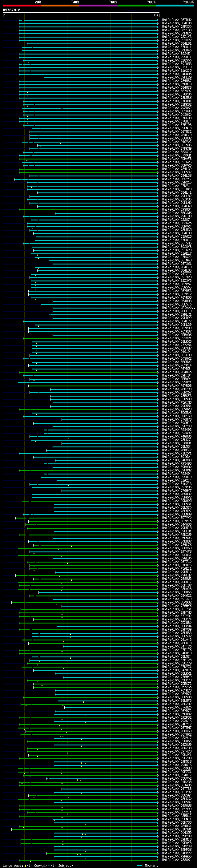Select the UniRef100_Q39625 label
The width and height of the screenshot is (197, 868).
click(177, 236)
